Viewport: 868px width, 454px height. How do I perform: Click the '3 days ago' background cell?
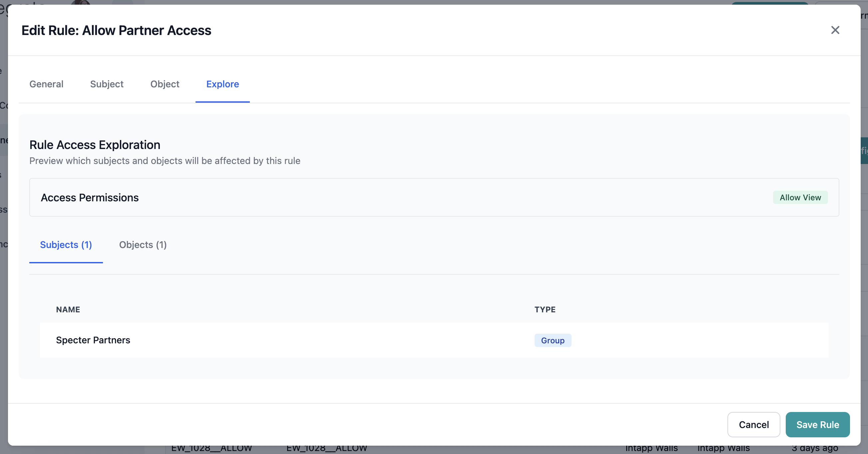pos(814,449)
